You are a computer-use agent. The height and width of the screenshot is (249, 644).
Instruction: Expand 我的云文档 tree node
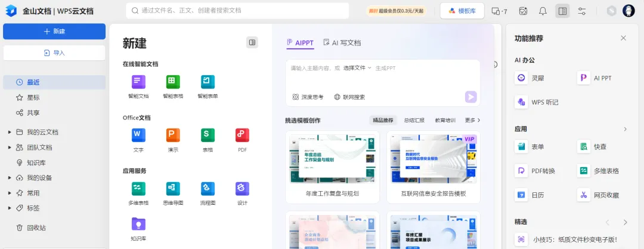click(10, 132)
